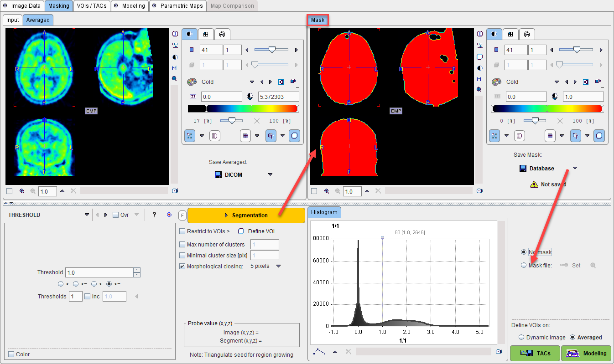
Task: Toggle the interpolation icon in the Mask panel
Action: tap(520, 135)
